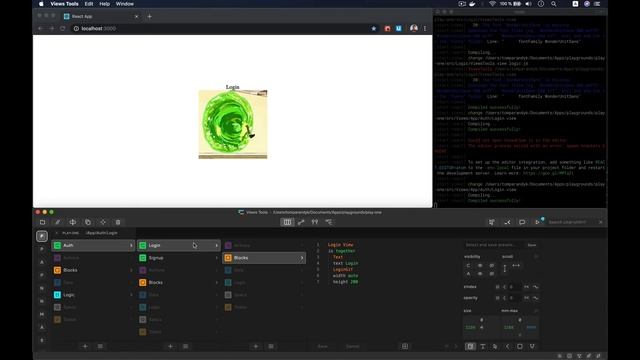The image size is (640, 360).
Task: Open the comment bubble icon in toolbar
Action: click(x=522, y=222)
